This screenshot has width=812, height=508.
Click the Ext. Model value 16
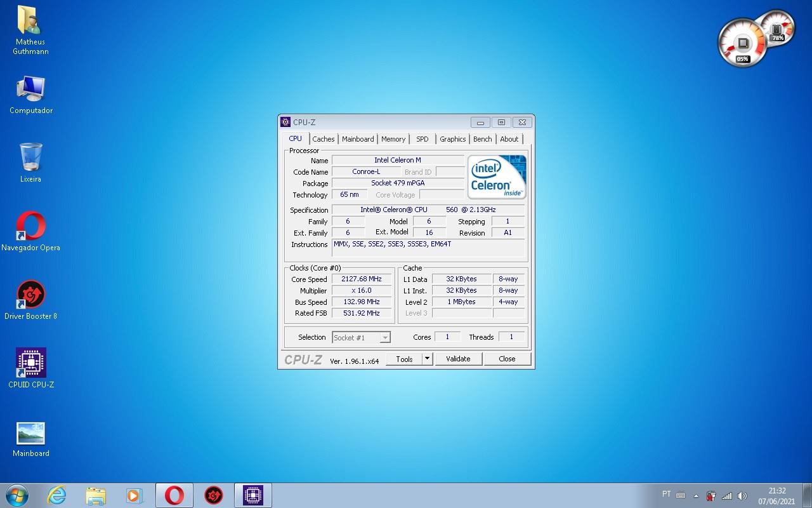click(x=429, y=232)
